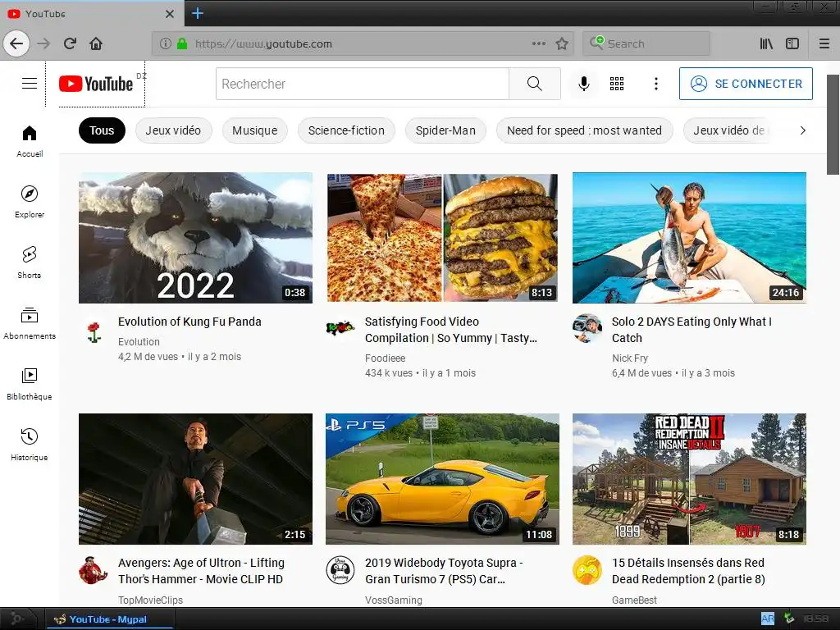
Task: Bookmark this page with the star icon
Action: tap(561, 43)
